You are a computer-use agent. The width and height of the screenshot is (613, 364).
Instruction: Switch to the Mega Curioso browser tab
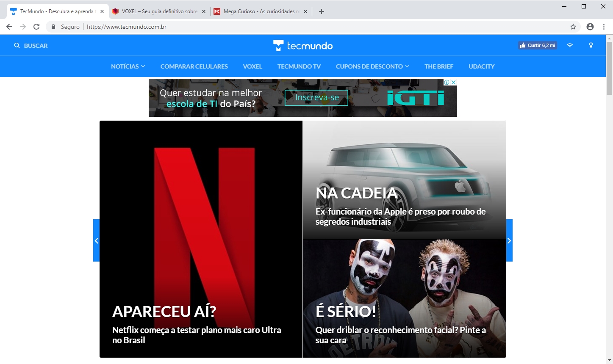[x=261, y=11]
